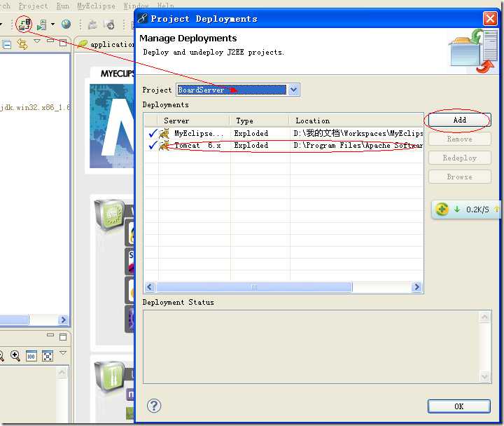504x426 pixels.
Task: Open the left panel view menu triangle
Action: [37, 41]
